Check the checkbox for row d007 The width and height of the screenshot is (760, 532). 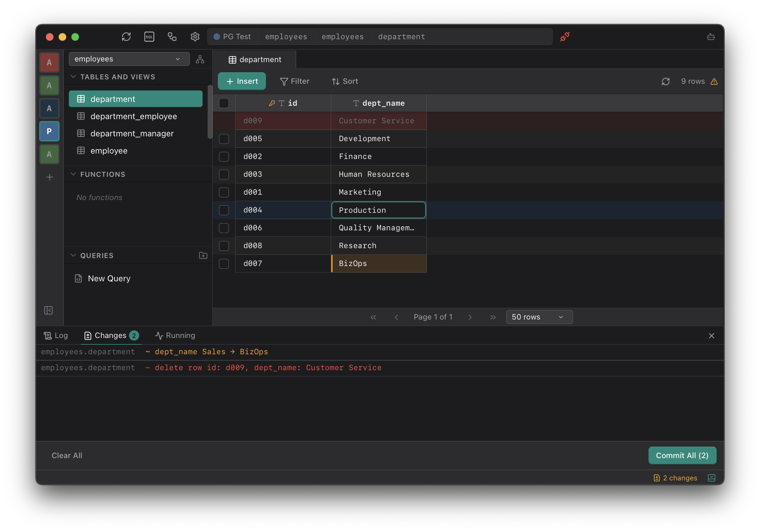click(224, 263)
